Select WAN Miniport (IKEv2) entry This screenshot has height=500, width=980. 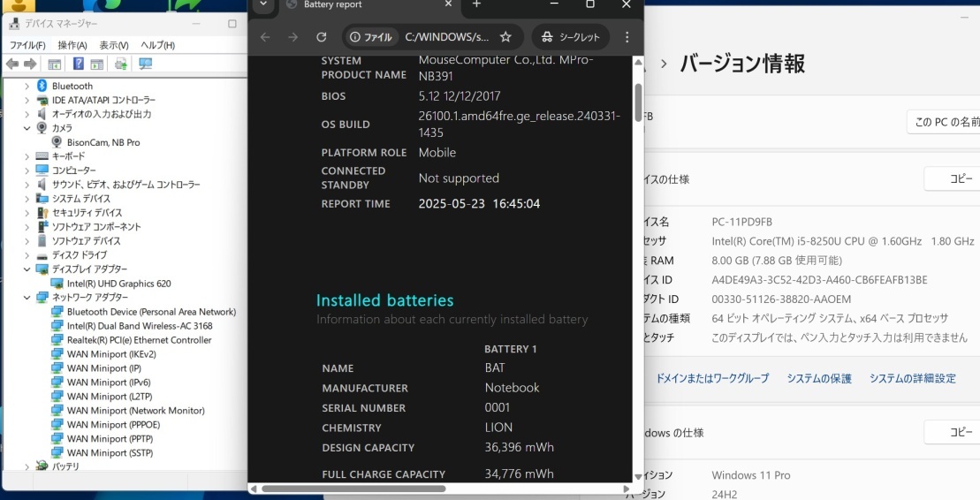pyautogui.click(x=111, y=353)
